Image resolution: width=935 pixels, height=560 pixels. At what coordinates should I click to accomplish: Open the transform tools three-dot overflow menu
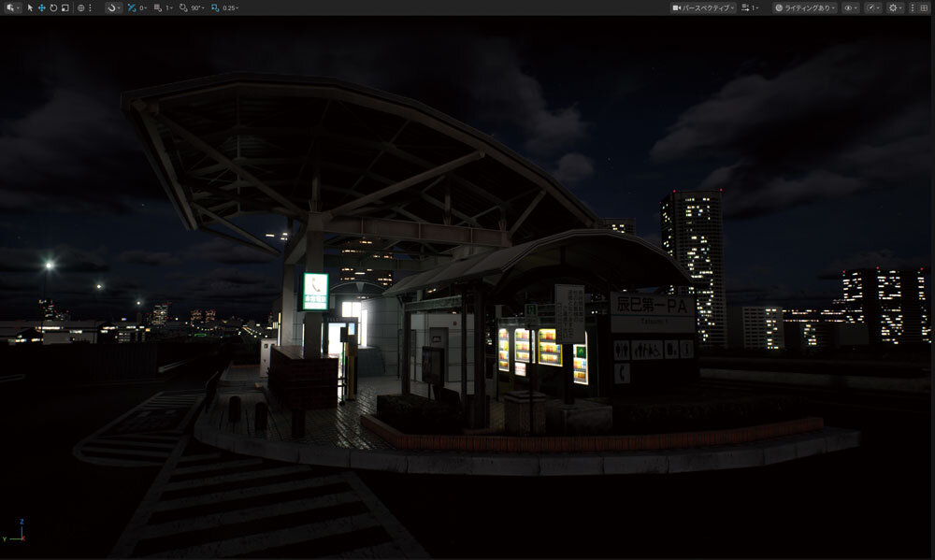(x=91, y=7)
